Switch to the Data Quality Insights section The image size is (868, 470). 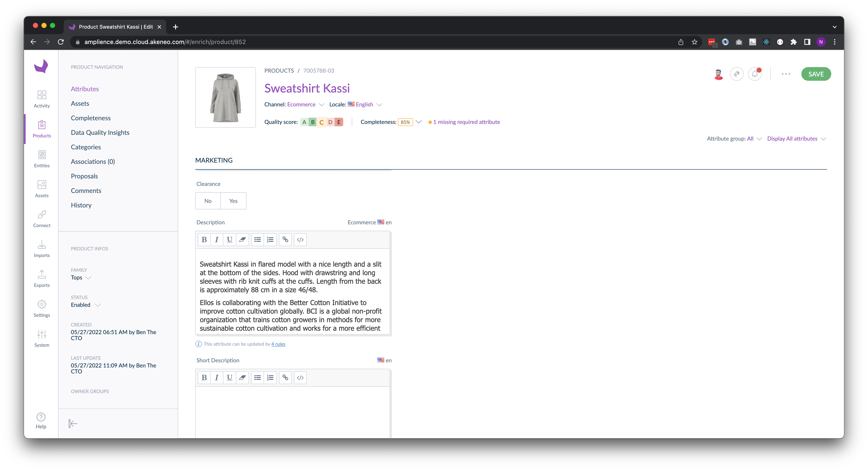pyautogui.click(x=100, y=132)
